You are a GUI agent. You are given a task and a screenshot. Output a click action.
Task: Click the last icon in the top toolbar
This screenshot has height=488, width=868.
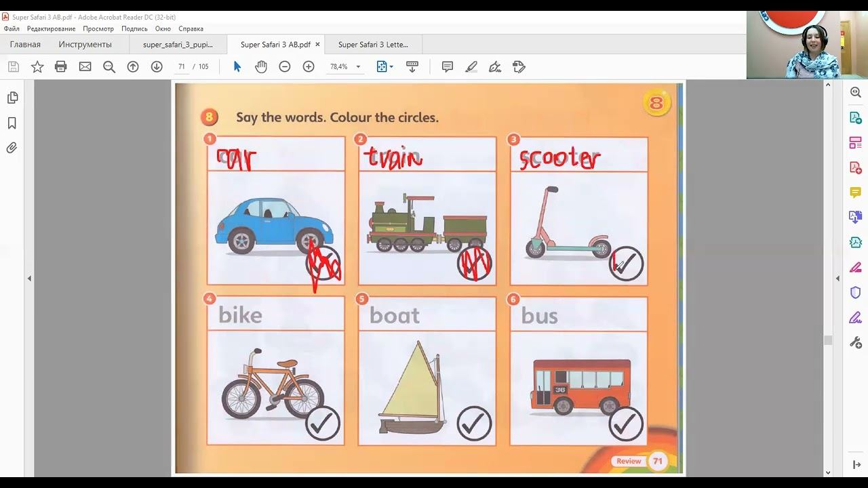point(519,66)
